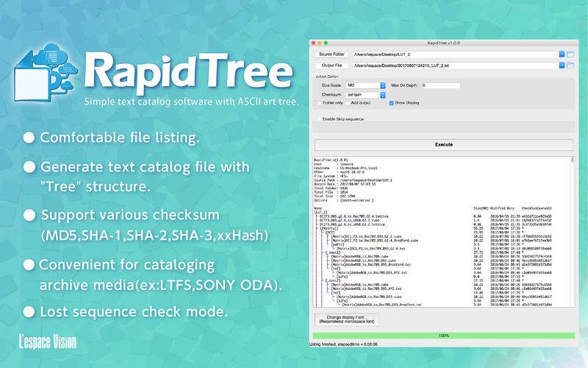Select the Hostname line in output log
Image resolution: width=588 pixels, height=368 pixels.
coord(345,168)
